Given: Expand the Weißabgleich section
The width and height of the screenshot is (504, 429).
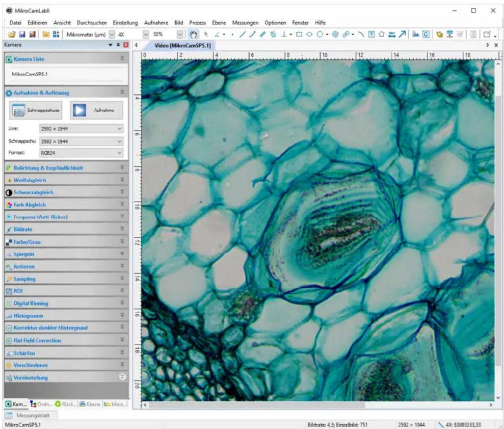Looking at the screenshot, I should [66, 180].
